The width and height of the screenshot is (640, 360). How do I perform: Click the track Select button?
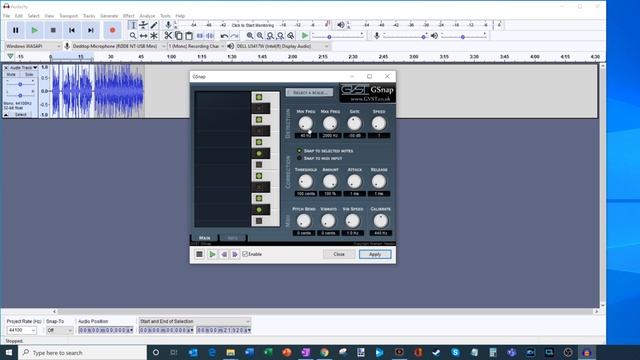click(20, 115)
